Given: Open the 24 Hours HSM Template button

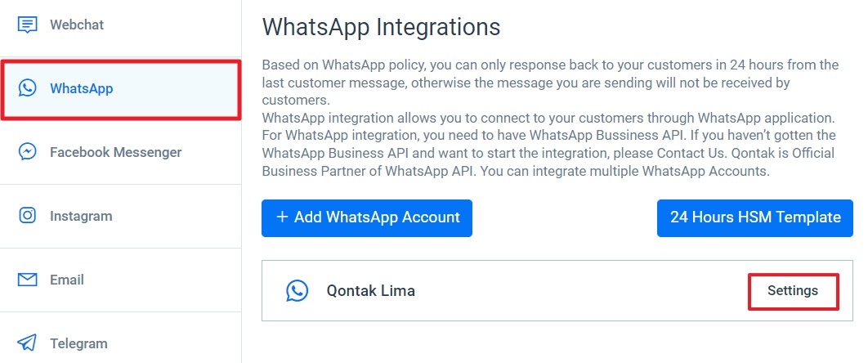Looking at the screenshot, I should click(x=755, y=217).
